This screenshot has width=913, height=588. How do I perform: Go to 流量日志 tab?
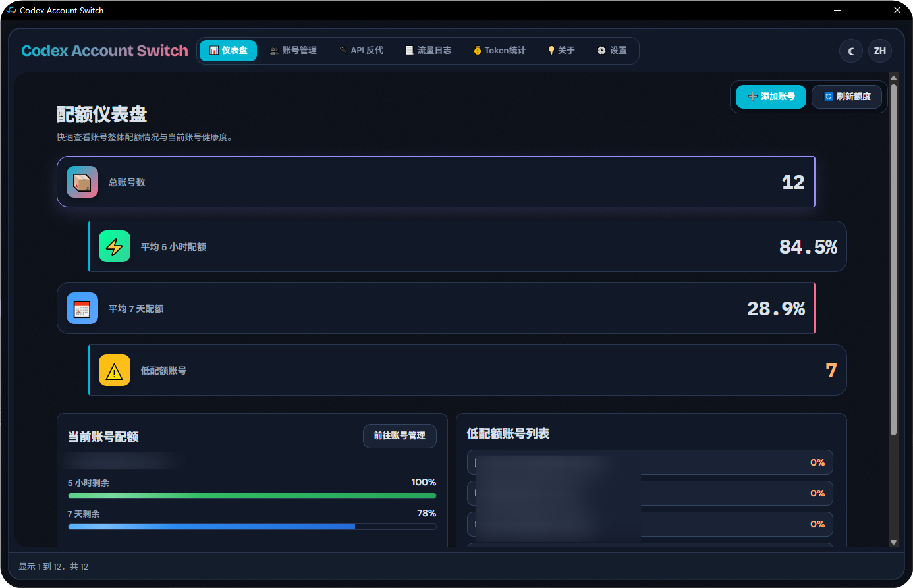428,51
